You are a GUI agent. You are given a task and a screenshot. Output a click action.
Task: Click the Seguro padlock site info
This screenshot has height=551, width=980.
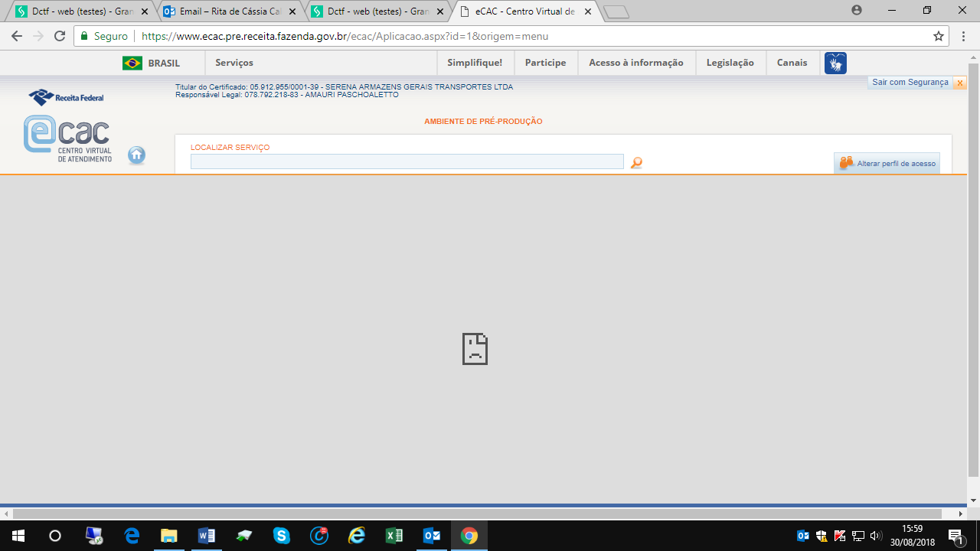pos(104,36)
